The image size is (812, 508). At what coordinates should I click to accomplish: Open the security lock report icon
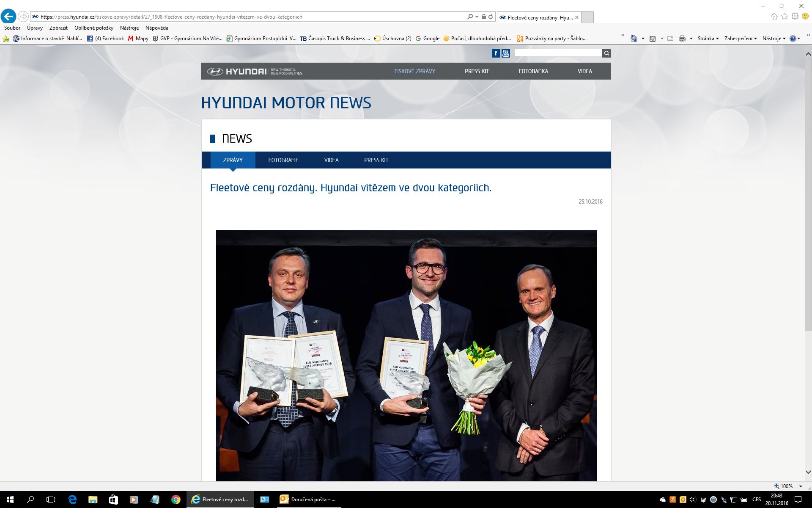click(484, 17)
